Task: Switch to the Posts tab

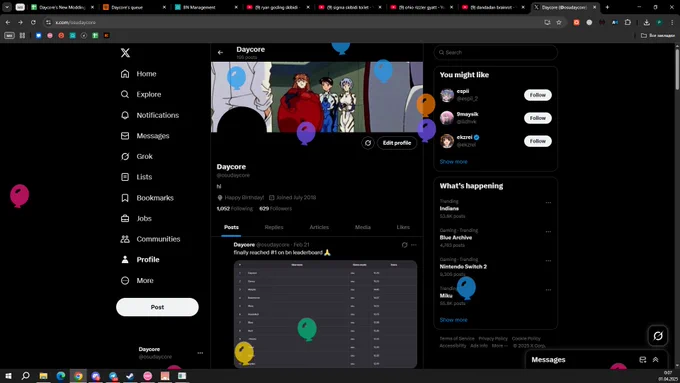Action: tap(231, 227)
